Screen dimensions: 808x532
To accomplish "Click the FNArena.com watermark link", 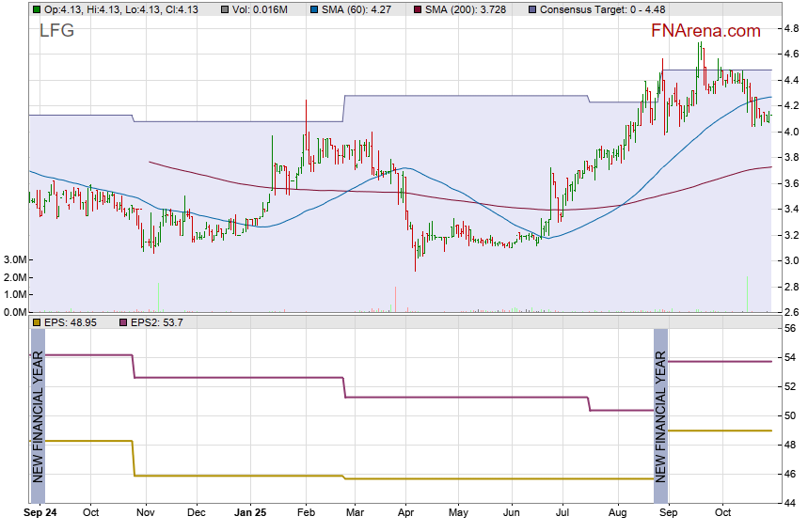I will [x=705, y=31].
